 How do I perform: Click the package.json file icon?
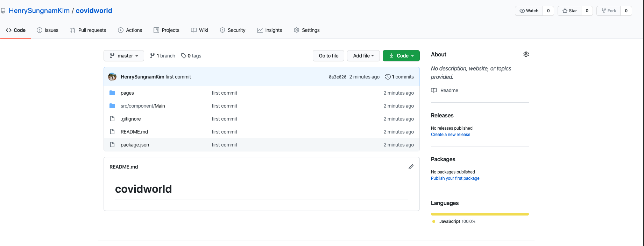[112, 145]
